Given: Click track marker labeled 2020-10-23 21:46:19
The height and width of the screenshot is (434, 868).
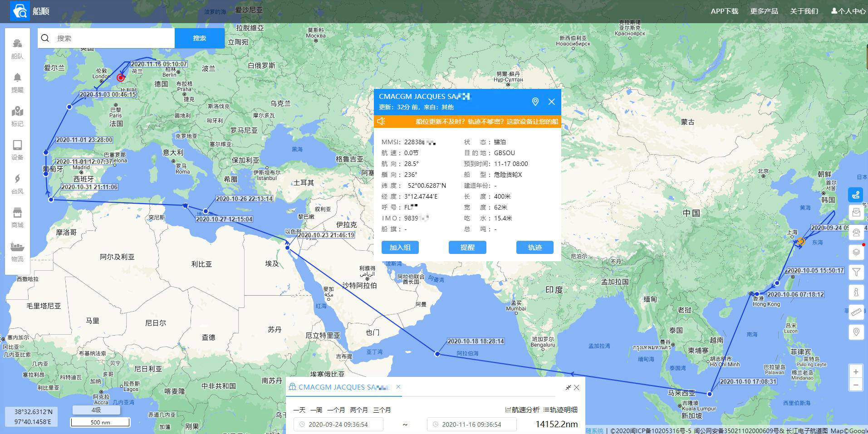Looking at the screenshot, I should pyautogui.click(x=288, y=248).
